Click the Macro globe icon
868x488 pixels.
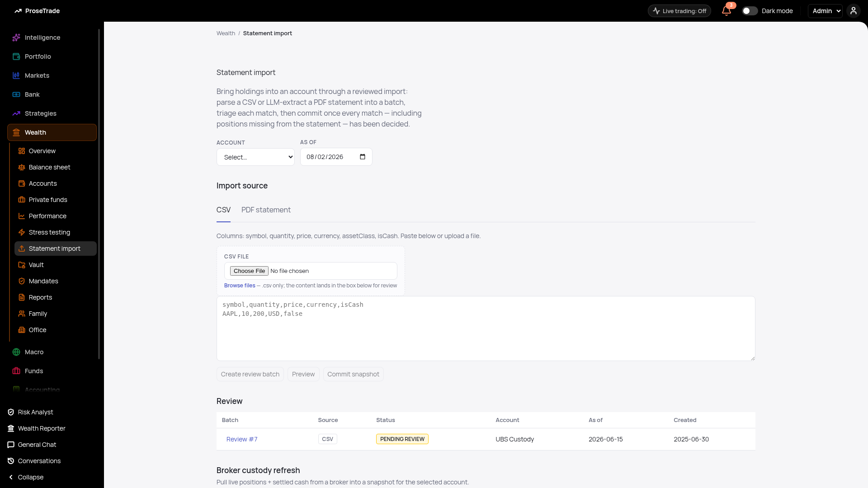point(16,352)
